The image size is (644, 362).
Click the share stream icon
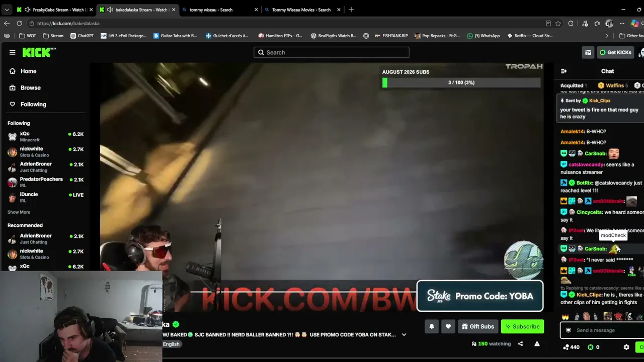click(x=520, y=344)
